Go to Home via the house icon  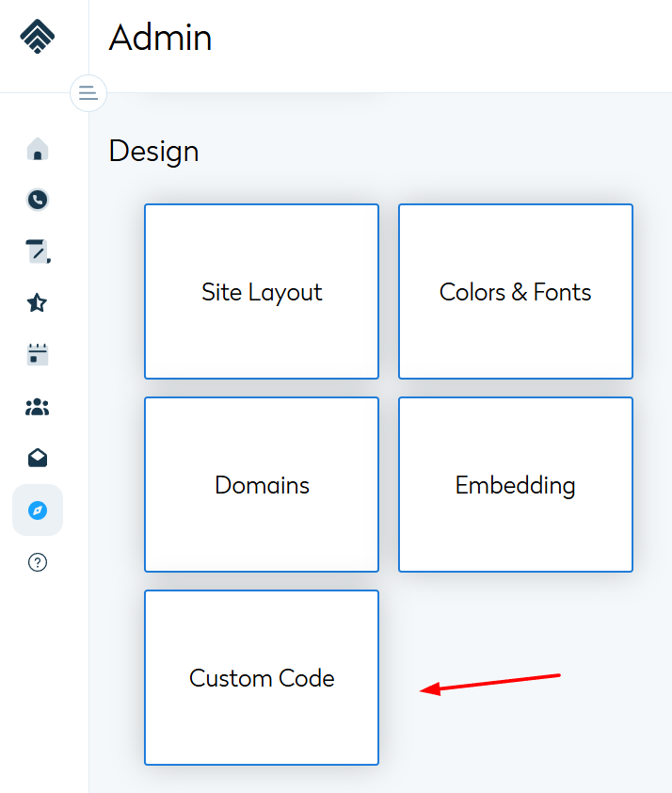coord(38,149)
